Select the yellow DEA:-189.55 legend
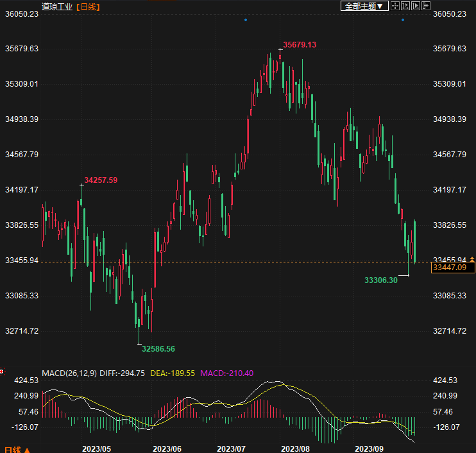 pos(173,373)
